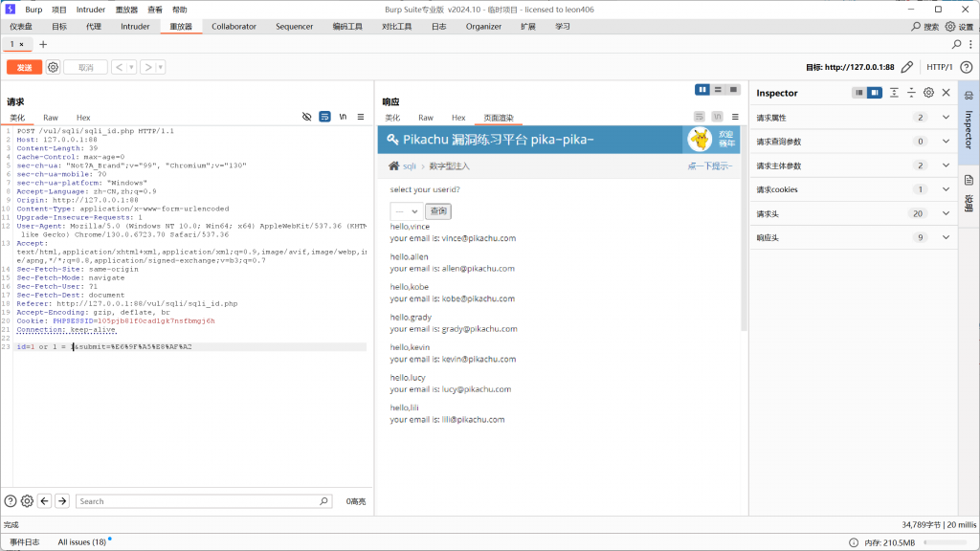Viewport: 980px width, 551px height.
Task: Open the userid select dropdown in rendered page
Action: coord(406,211)
